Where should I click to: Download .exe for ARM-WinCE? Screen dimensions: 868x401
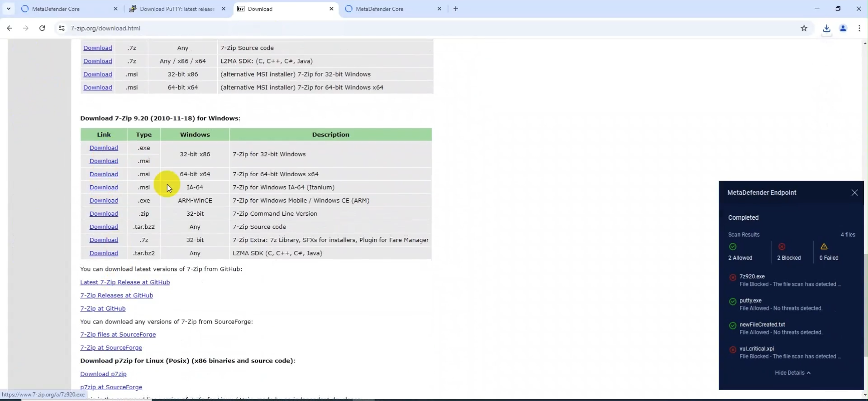coord(104,200)
